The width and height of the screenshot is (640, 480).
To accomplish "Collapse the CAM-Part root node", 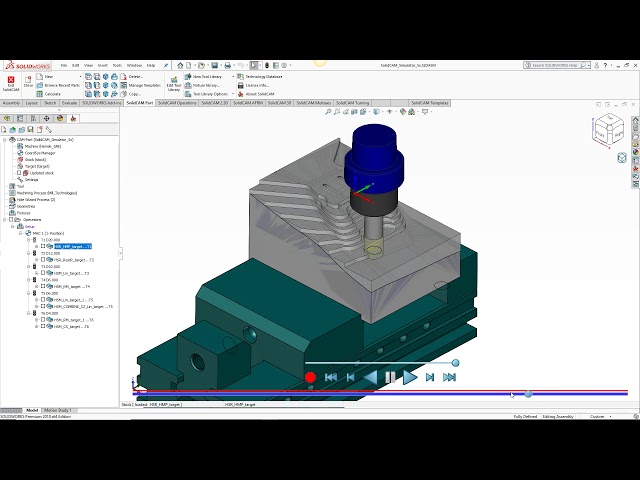I will click(4, 140).
